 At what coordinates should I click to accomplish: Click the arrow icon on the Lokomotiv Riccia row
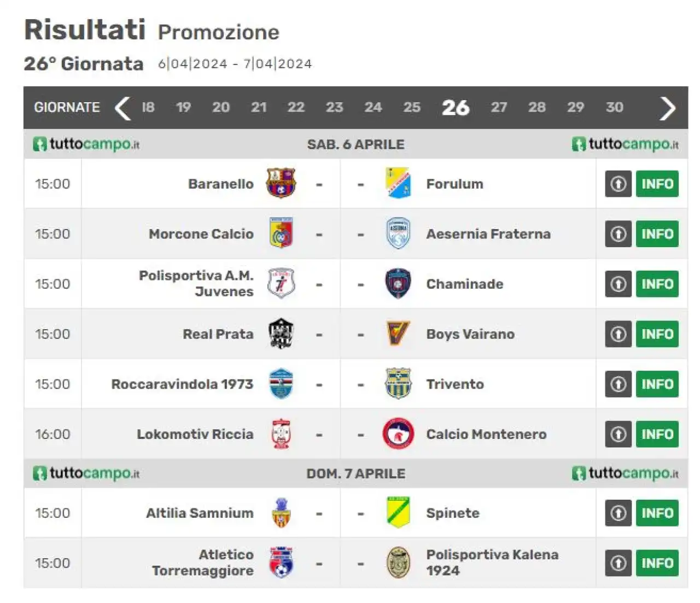tap(619, 434)
